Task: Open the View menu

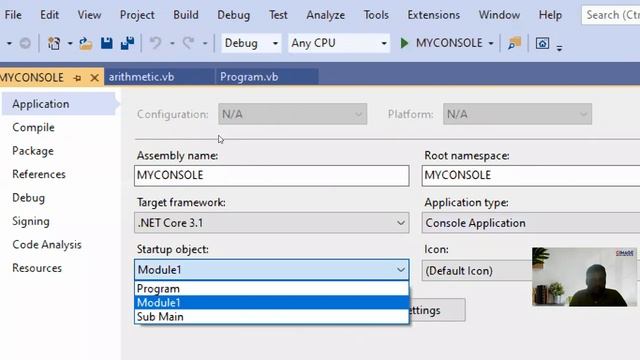Action: 89,15
